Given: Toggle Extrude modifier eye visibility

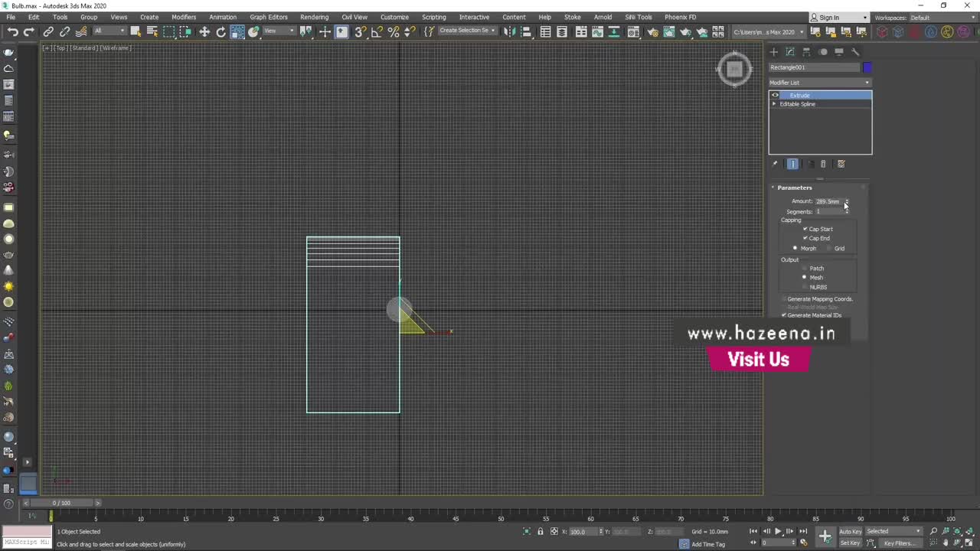Looking at the screenshot, I should [x=775, y=95].
